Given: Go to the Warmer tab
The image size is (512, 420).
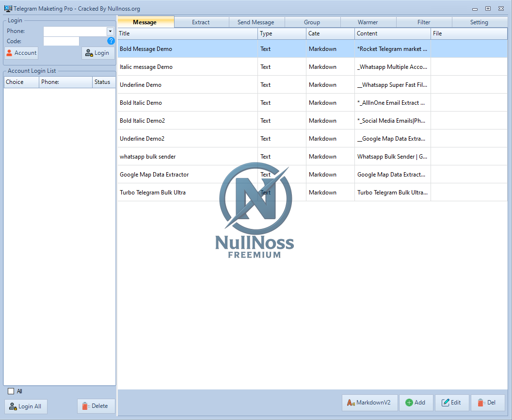Looking at the screenshot, I should (x=368, y=22).
